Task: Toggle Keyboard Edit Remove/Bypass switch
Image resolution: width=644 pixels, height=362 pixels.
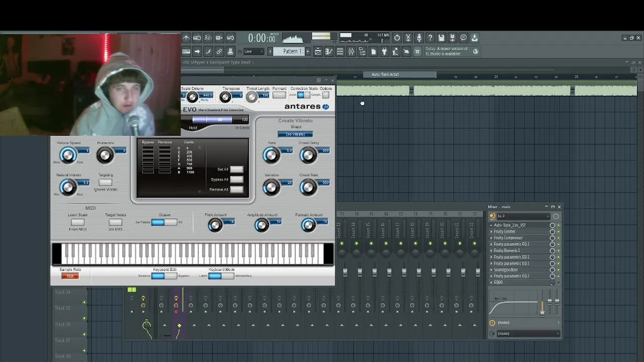Action: pos(164,276)
